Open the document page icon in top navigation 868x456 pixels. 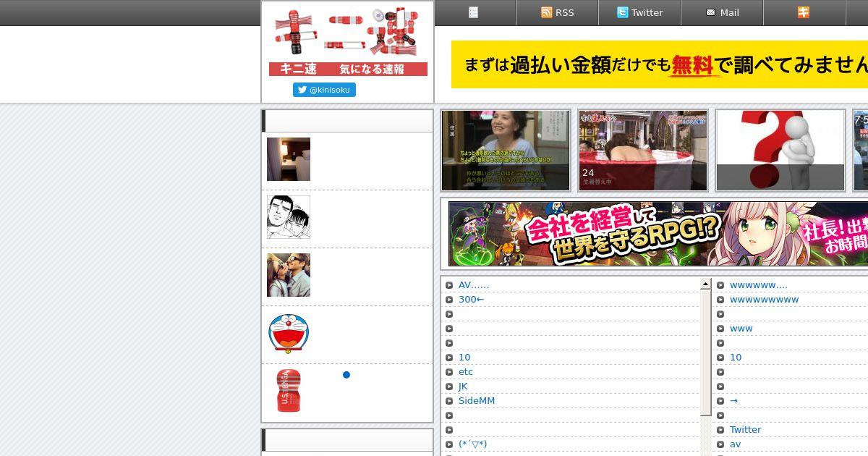pyautogui.click(x=474, y=12)
